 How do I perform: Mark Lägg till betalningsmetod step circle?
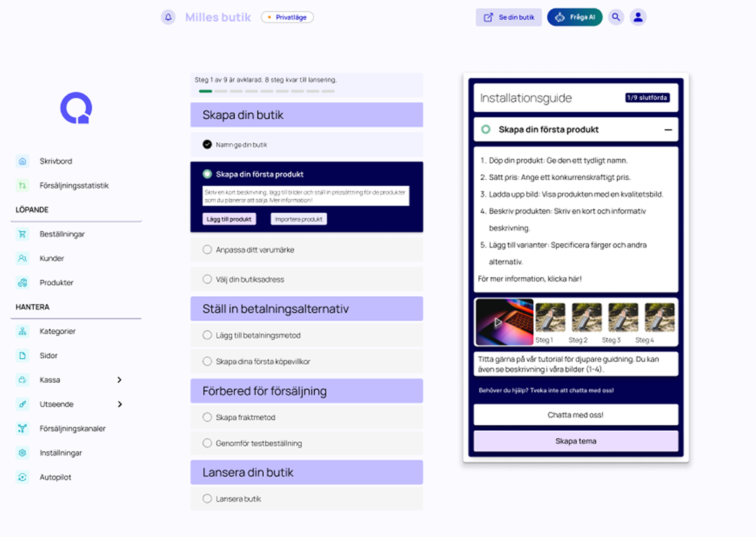tap(207, 336)
